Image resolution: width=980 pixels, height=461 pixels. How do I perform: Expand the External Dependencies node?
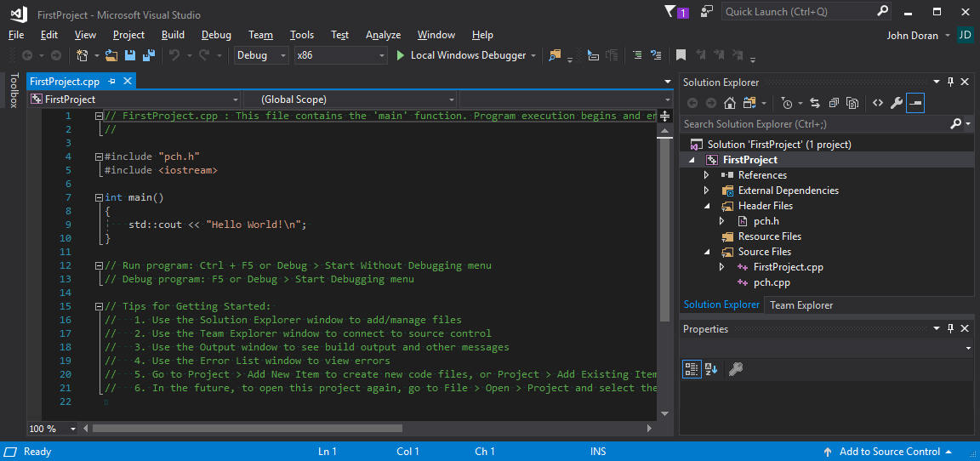(707, 191)
